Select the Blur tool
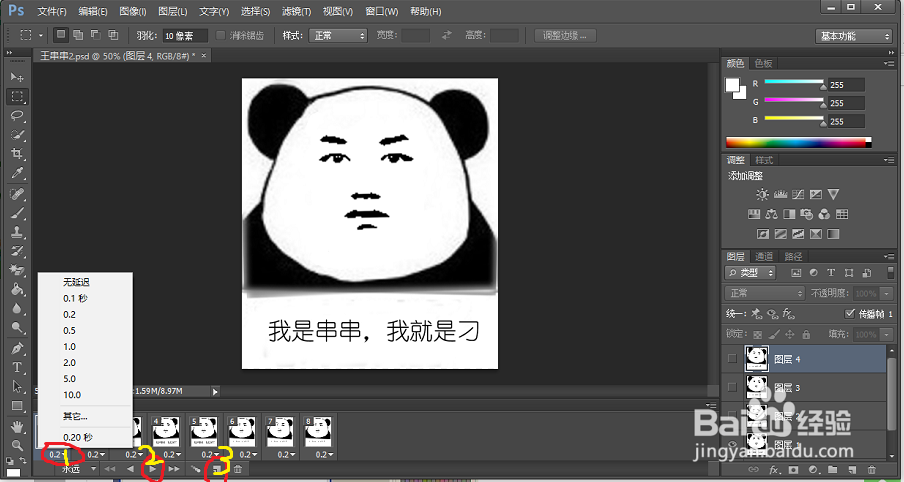 click(17, 308)
